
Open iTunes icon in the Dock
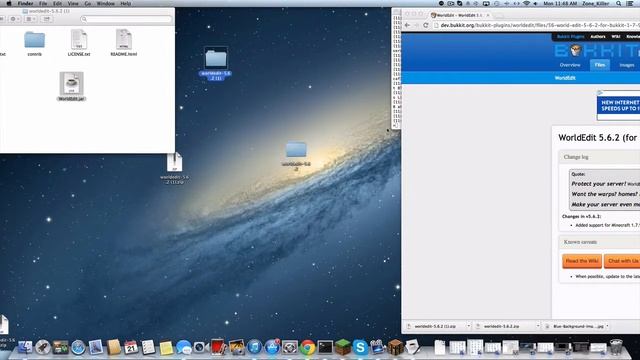point(254,347)
